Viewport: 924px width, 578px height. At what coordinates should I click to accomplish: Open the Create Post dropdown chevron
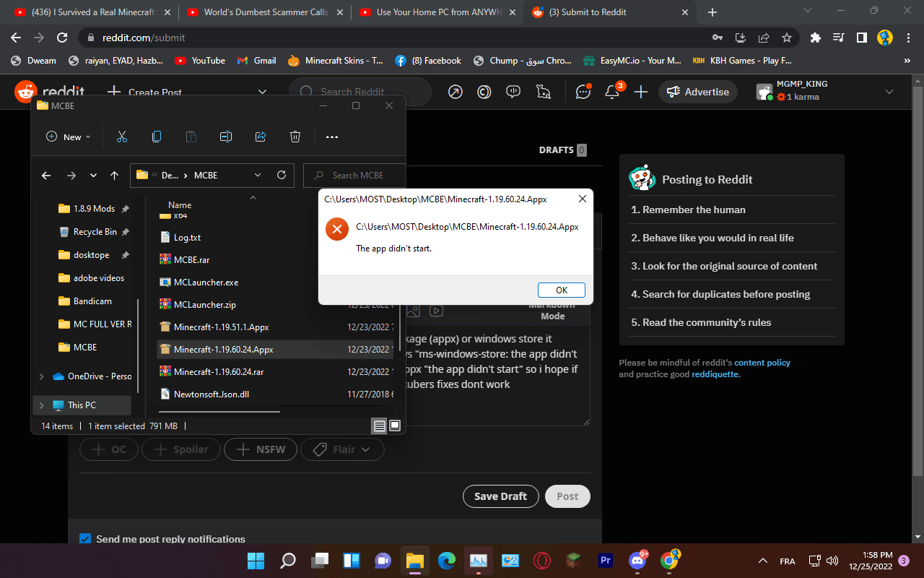point(262,92)
